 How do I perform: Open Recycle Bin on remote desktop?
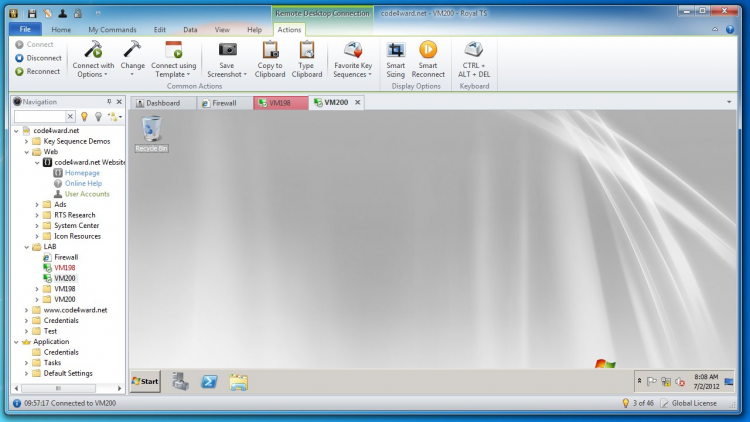[151, 133]
